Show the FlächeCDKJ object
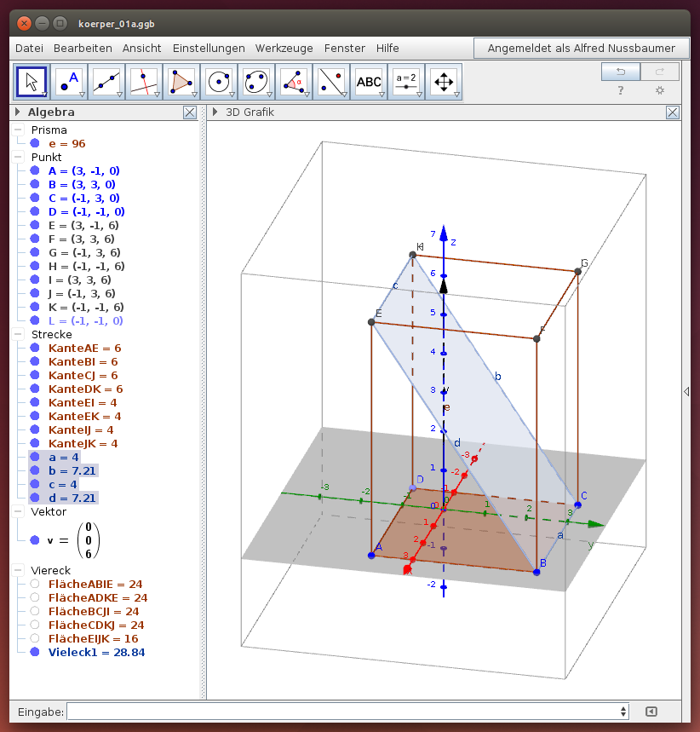 (35, 625)
